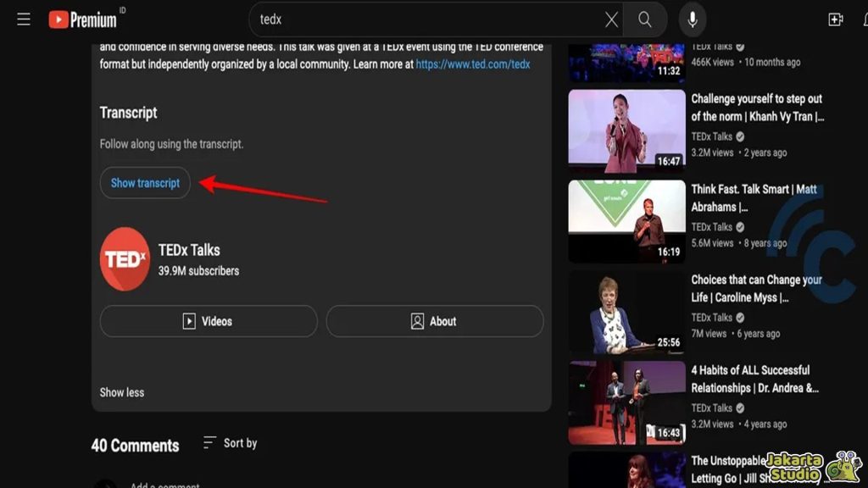Screen dimensions: 868x488
Task: Open the TEDx Talks channel avatar
Action: pyautogui.click(x=125, y=259)
